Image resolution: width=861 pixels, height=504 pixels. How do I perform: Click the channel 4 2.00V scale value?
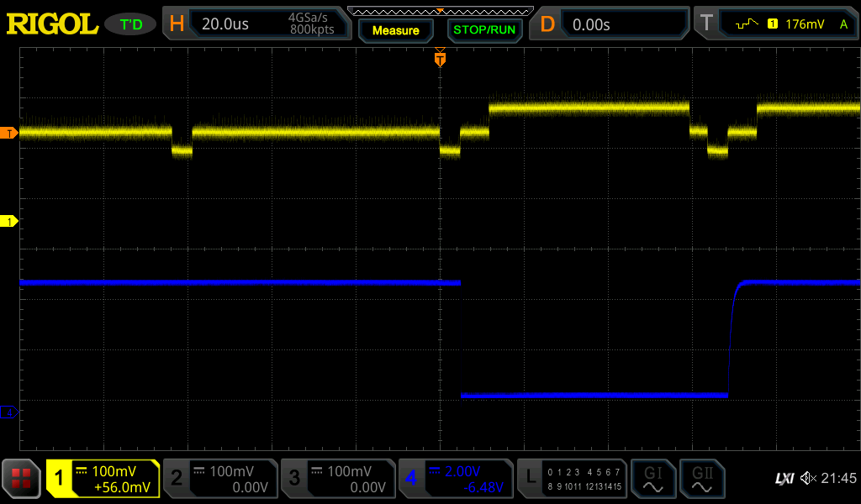coord(462,471)
